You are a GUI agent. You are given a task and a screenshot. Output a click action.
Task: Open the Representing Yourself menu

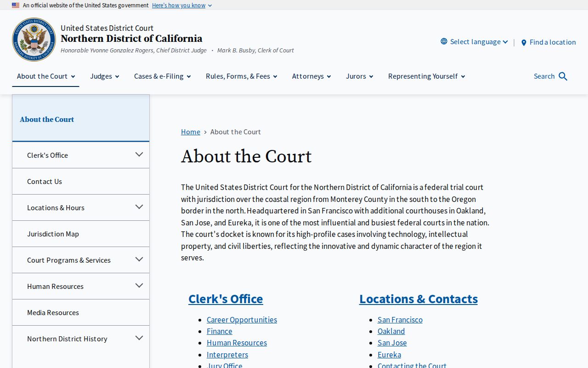click(x=426, y=76)
